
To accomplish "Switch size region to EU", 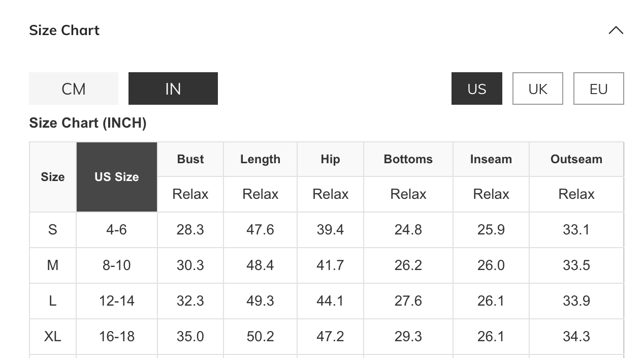I will click(598, 88).
